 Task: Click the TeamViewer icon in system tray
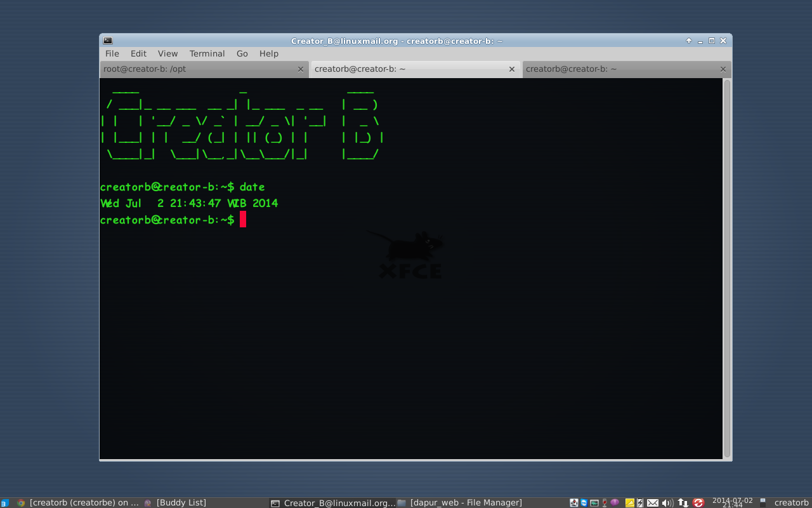click(584, 502)
